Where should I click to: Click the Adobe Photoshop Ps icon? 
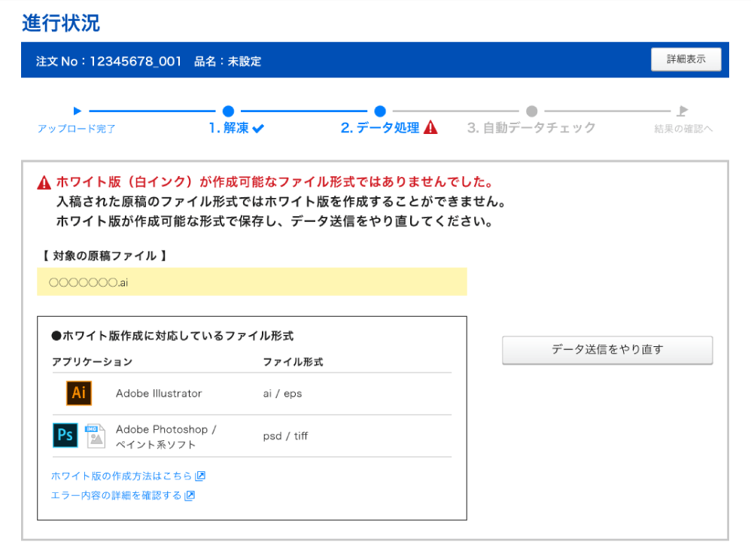[x=65, y=435]
